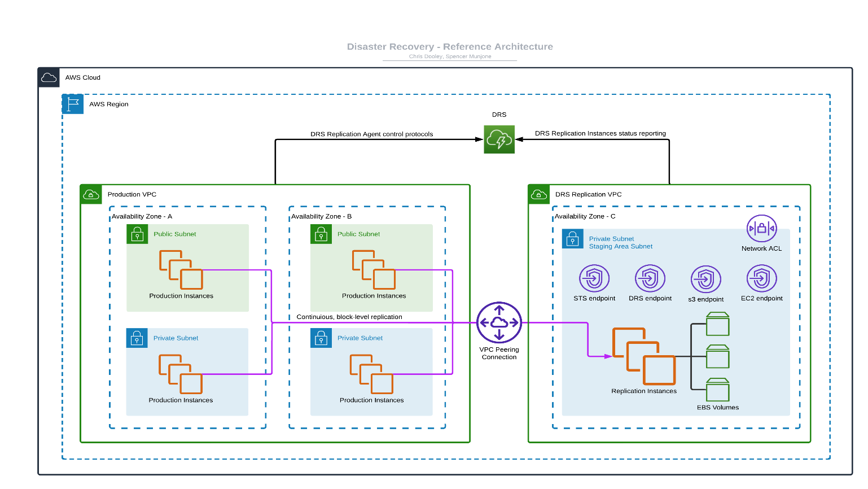Click the 'Availability Zone - C' label
868x489 pixels.
coord(585,217)
